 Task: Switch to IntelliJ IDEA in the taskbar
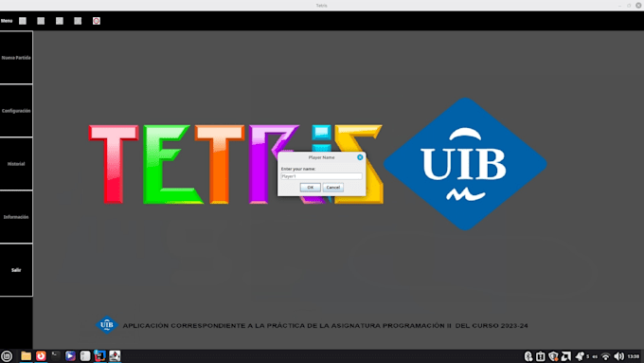(x=99, y=356)
